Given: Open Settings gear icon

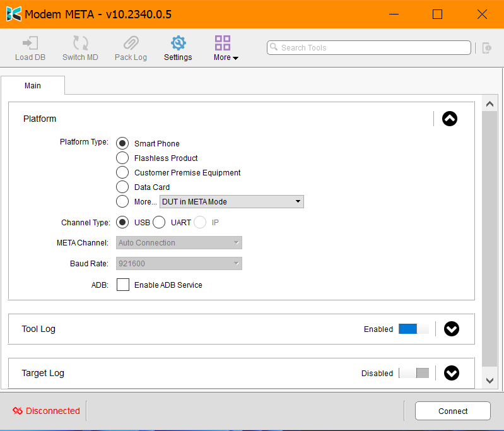Looking at the screenshot, I should pos(178,44).
